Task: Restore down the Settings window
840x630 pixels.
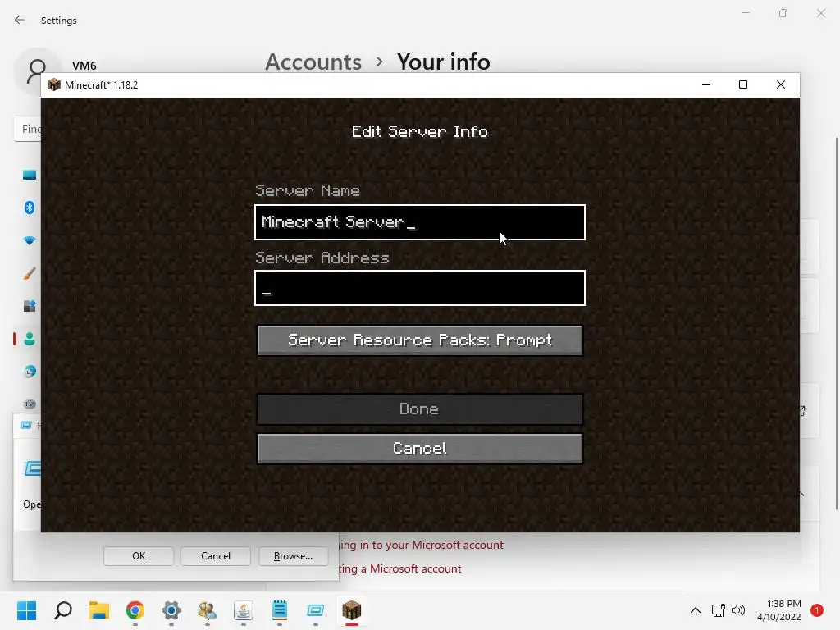Action: click(x=783, y=13)
